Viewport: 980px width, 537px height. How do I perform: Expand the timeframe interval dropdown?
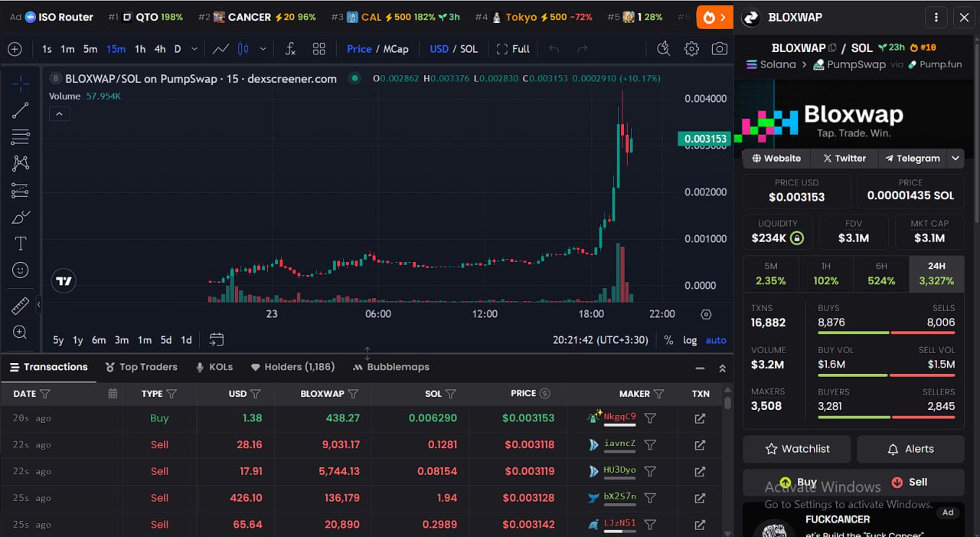coord(194,49)
